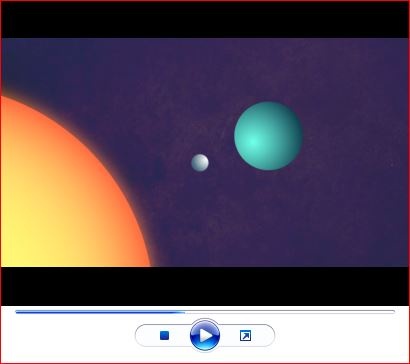Click the bright highlight on the teal planet

[253, 142]
